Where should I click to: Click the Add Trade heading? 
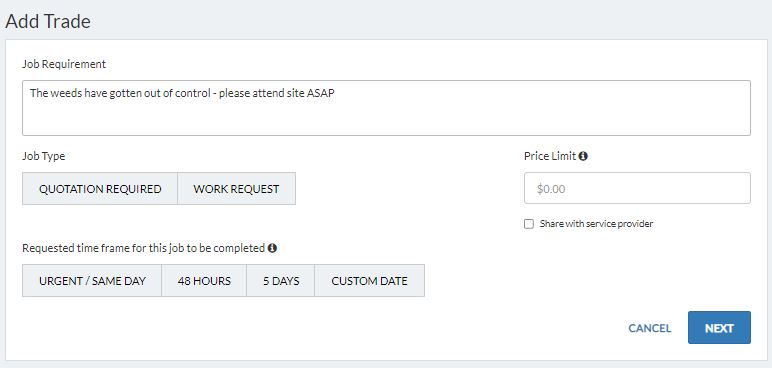click(x=48, y=22)
